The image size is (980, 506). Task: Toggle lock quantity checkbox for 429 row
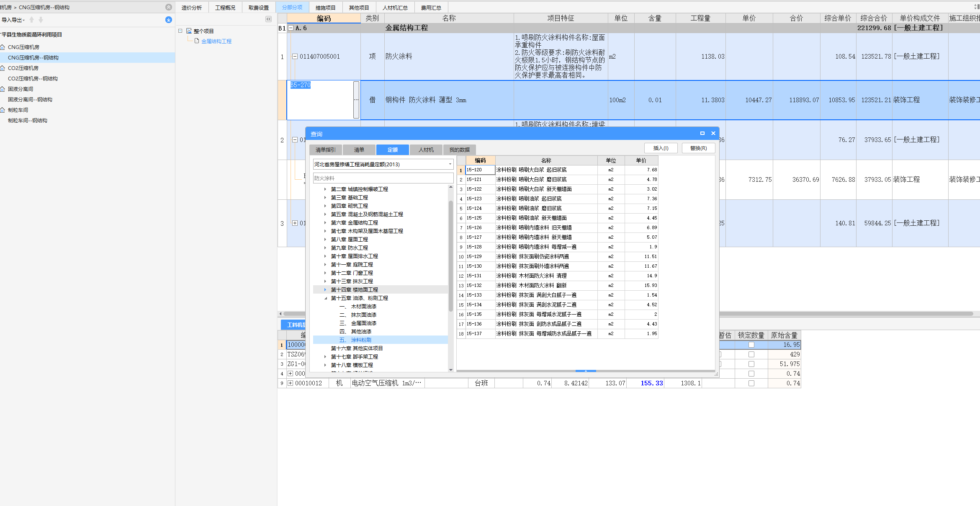pos(751,354)
